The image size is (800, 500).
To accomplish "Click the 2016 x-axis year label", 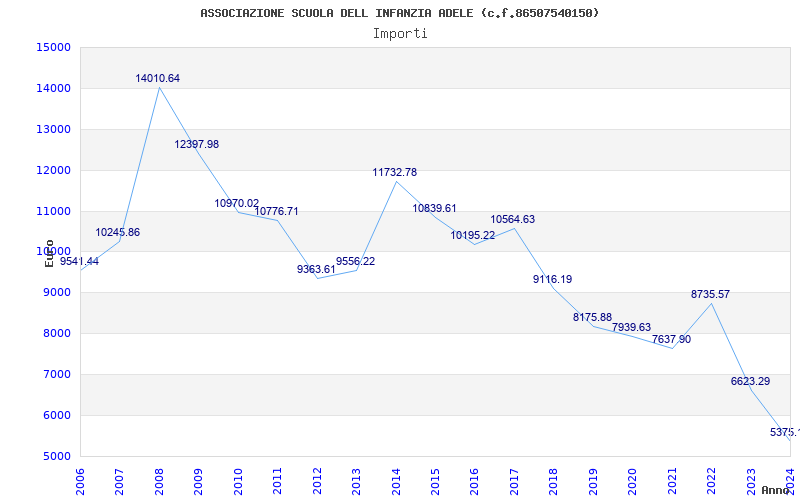I will [474, 482].
